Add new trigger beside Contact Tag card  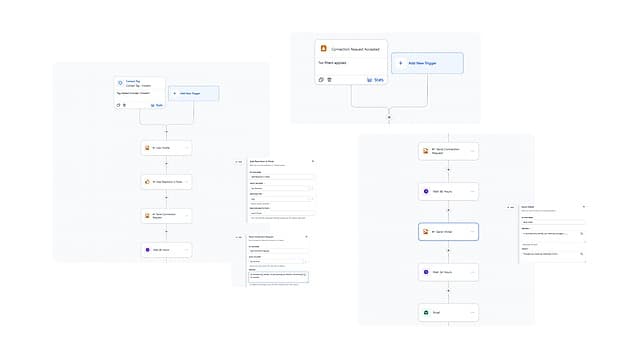pos(193,93)
